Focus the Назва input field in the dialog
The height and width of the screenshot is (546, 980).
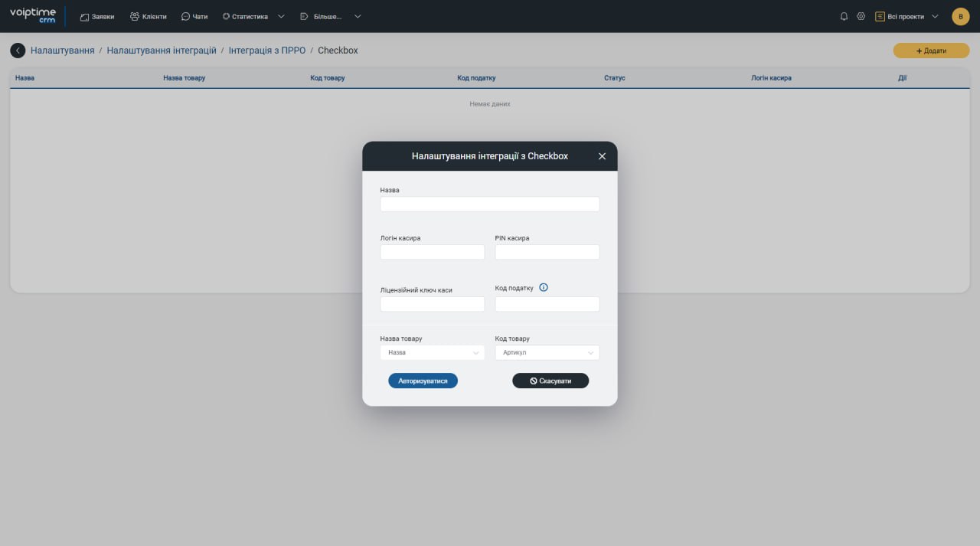click(x=490, y=204)
